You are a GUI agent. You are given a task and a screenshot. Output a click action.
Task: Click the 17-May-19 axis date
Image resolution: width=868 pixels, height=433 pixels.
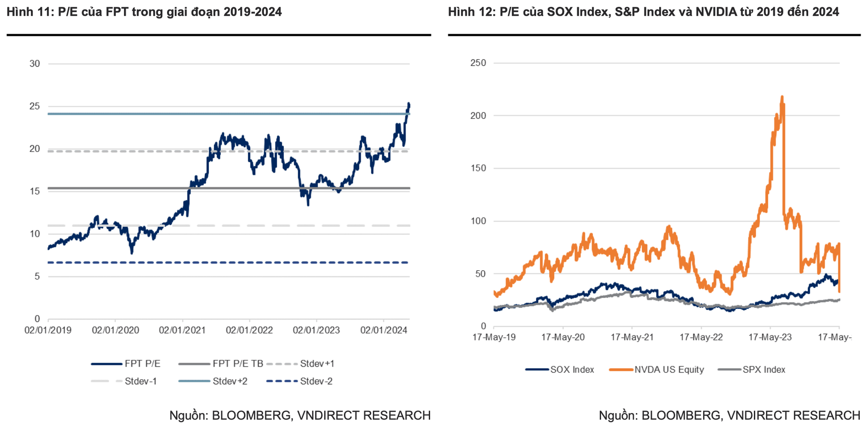pyautogui.click(x=494, y=338)
